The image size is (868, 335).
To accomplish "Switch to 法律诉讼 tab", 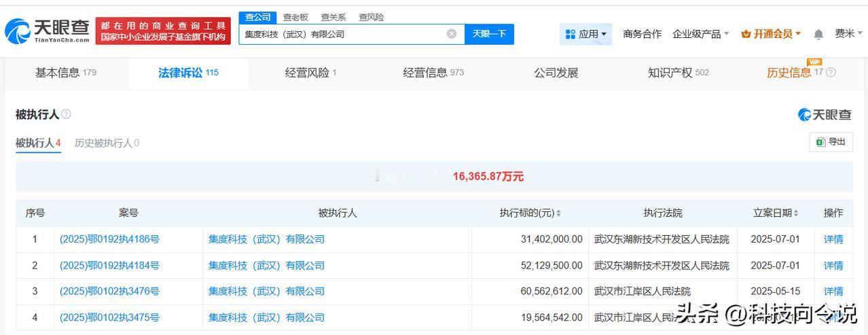I will tap(188, 73).
